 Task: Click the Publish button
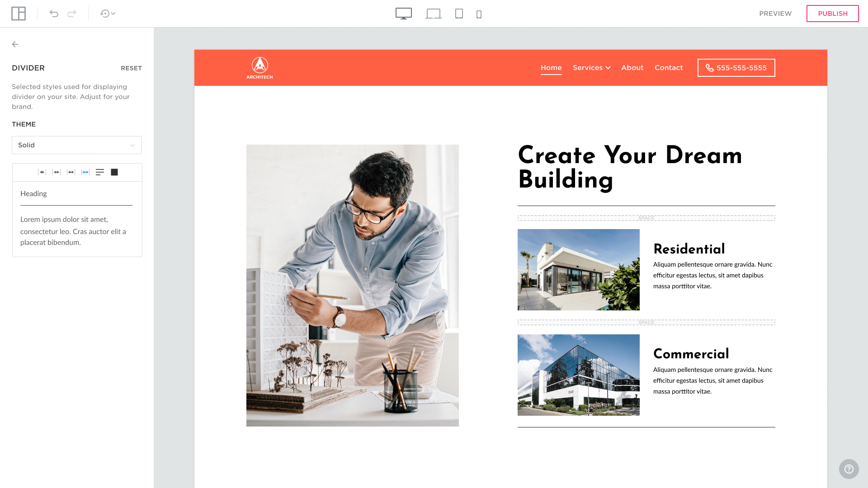coord(832,14)
